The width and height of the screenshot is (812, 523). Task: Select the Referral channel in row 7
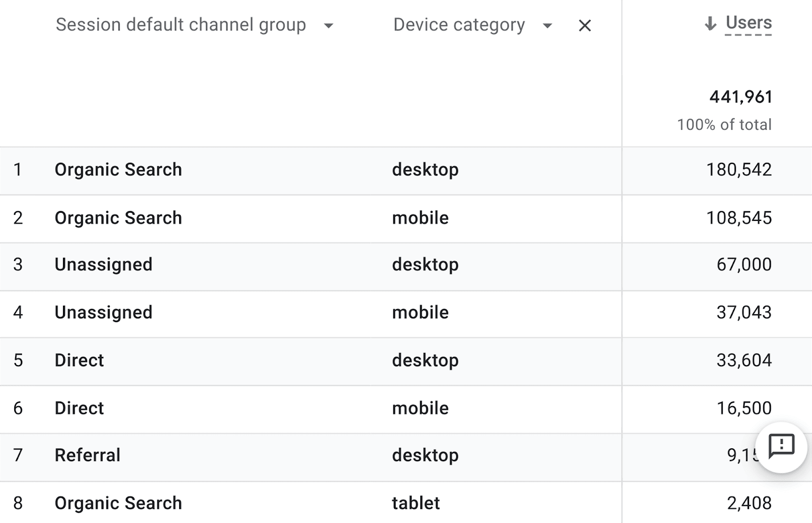pos(87,455)
